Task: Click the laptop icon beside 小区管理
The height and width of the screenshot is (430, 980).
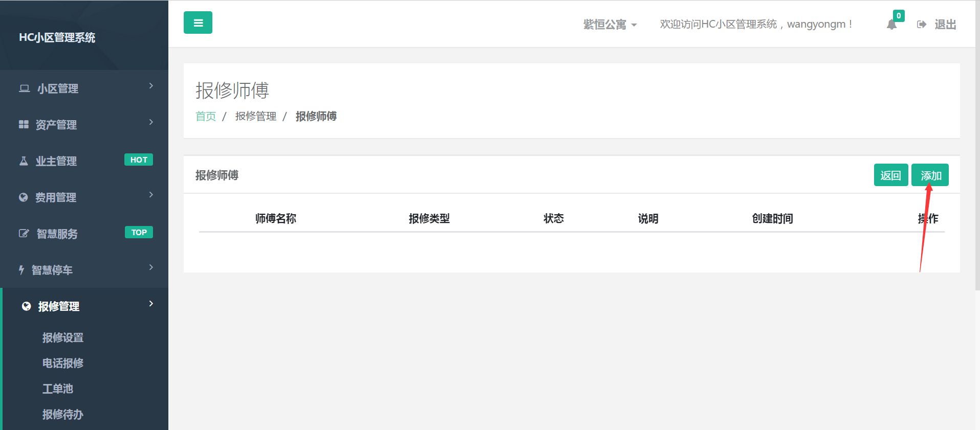Action: [x=24, y=88]
